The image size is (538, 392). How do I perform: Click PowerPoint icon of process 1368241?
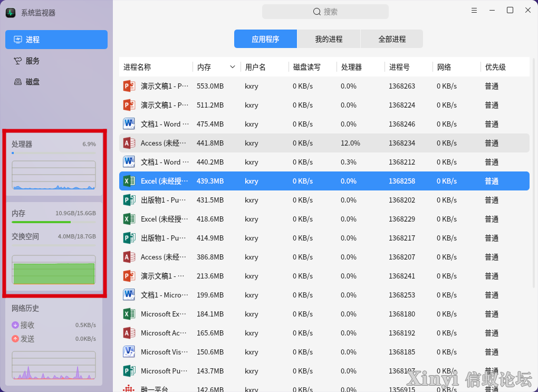(x=129, y=276)
